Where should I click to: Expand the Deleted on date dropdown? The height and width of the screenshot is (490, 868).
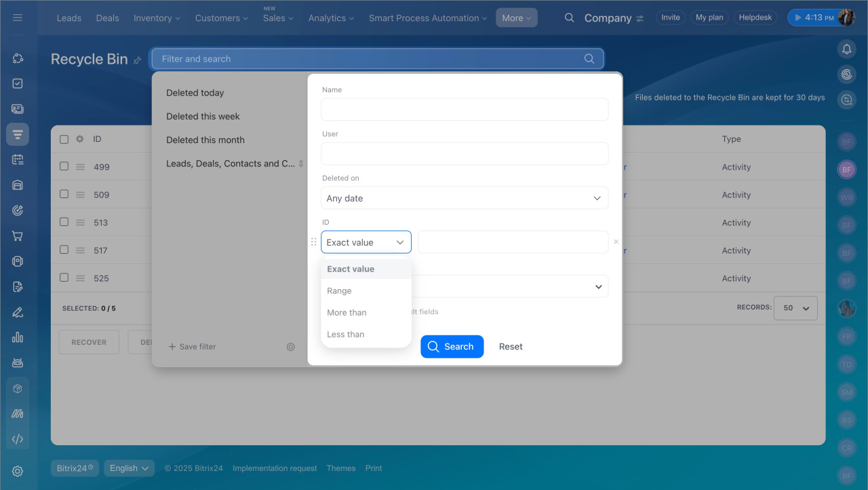pos(465,198)
